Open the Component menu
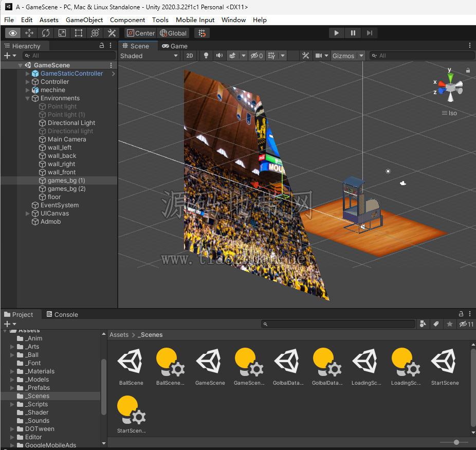Image resolution: width=476 pixels, height=450 pixels. [x=127, y=20]
